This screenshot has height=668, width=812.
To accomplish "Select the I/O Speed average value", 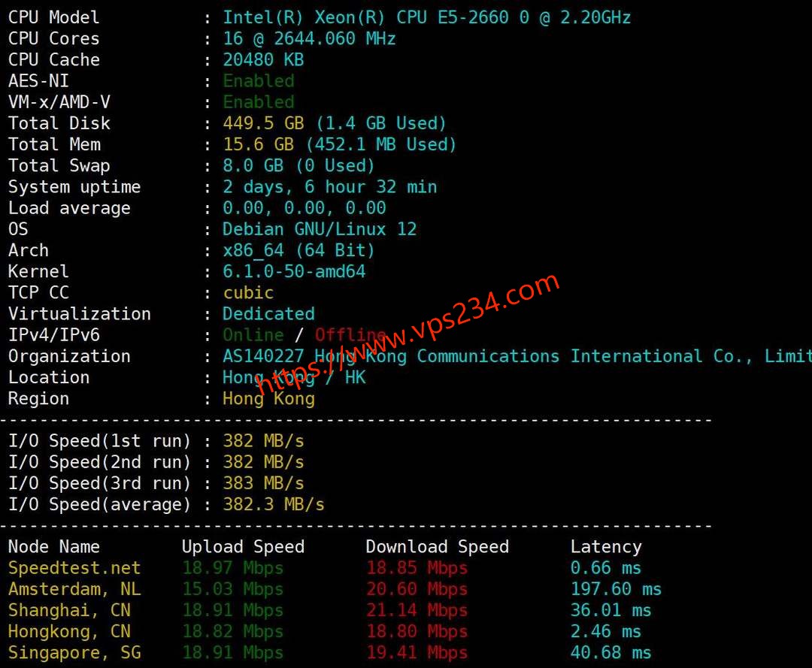I will tap(274, 504).
